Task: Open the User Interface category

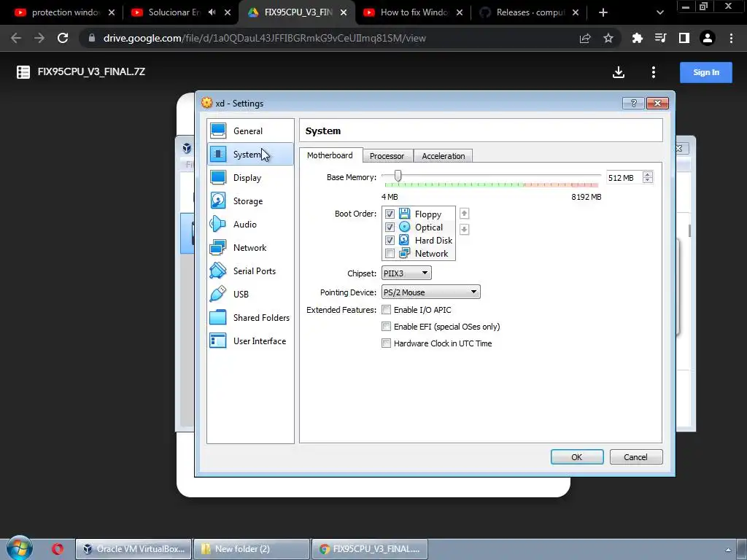Action: (250, 341)
